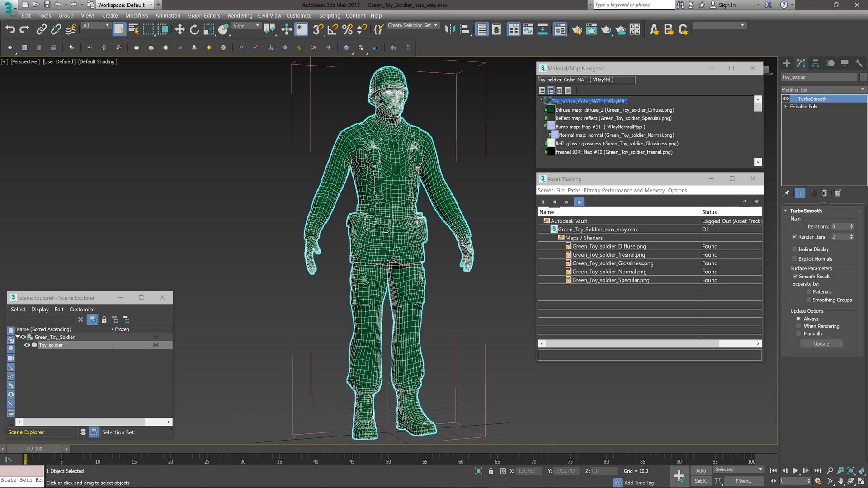Image resolution: width=868 pixels, height=488 pixels.
Task: Hide Toy_soldier using its eye icon
Action: (27, 345)
